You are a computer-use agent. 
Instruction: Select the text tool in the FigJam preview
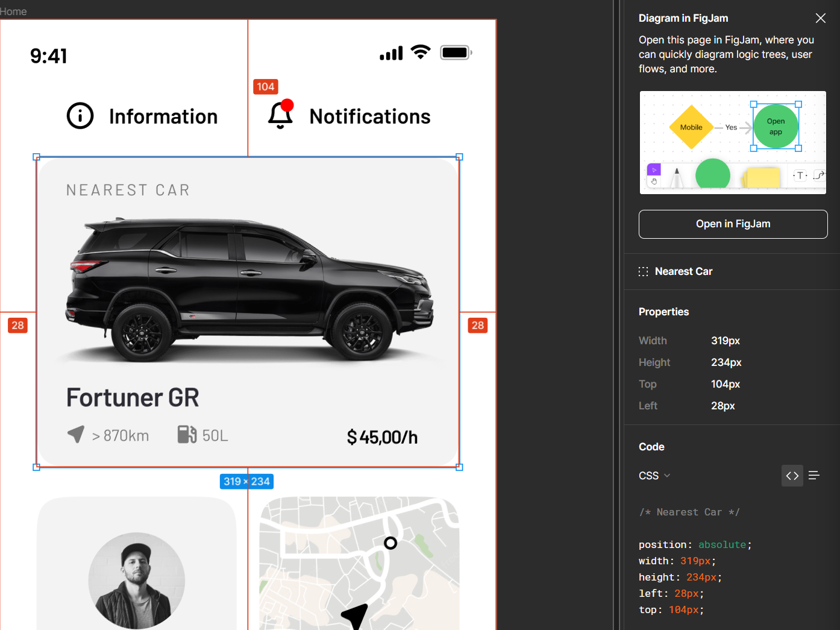tap(799, 175)
